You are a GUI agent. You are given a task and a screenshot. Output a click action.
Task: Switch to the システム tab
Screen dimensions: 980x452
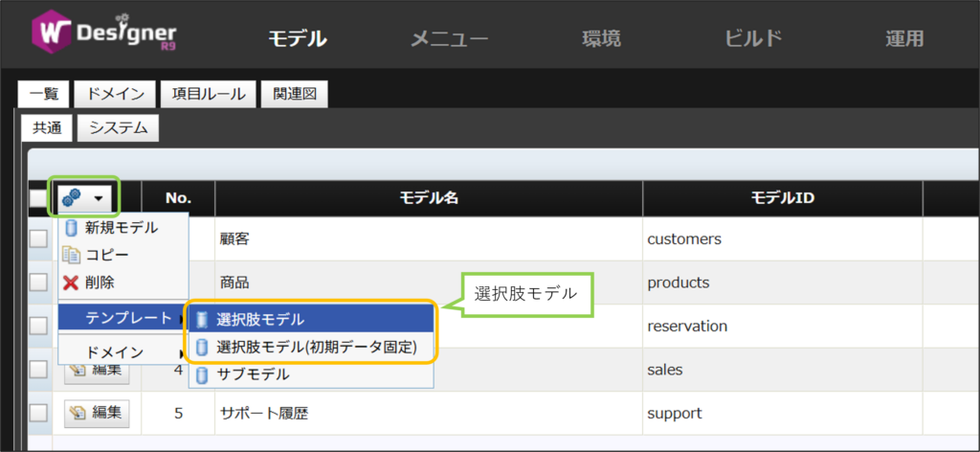[x=118, y=127]
